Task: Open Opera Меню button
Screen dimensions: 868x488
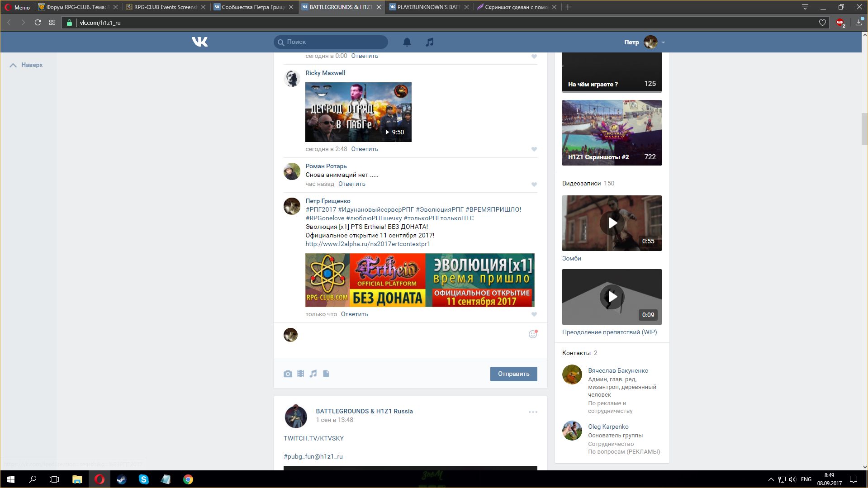Action: 17,7
